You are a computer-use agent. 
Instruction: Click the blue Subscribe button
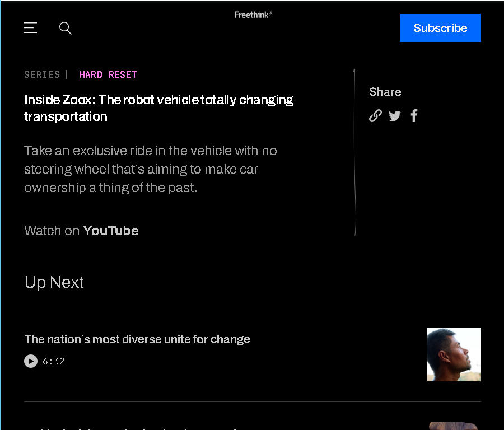coord(440,28)
